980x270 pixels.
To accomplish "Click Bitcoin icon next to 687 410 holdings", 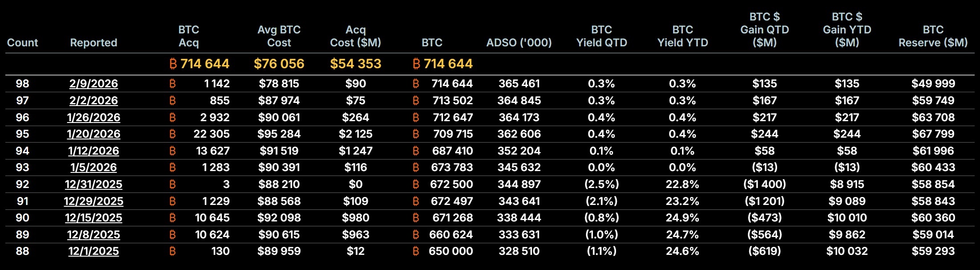I will (416, 151).
